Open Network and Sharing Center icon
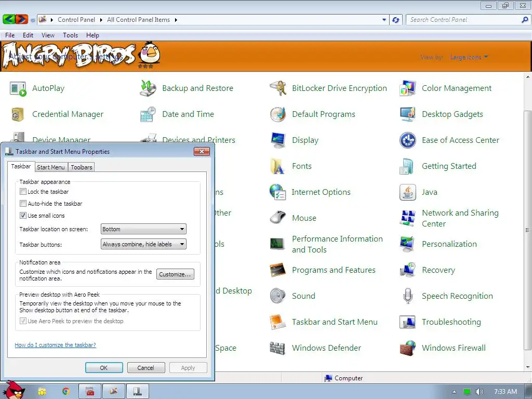This screenshot has width=532, height=399. point(407,218)
